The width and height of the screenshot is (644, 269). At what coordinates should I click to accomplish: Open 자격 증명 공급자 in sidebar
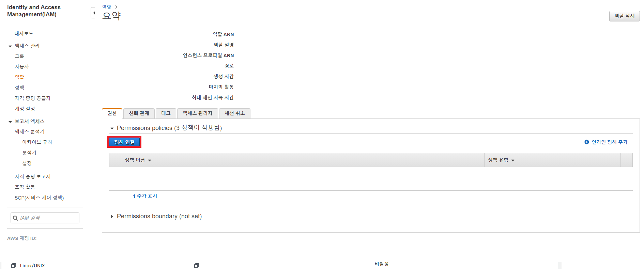click(x=33, y=98)
